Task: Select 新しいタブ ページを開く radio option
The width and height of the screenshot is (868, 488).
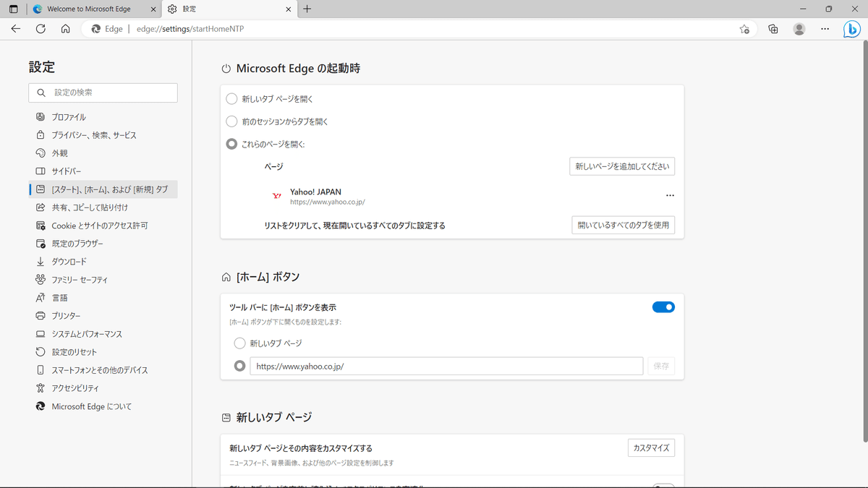Action: click(x=231, y=99)
